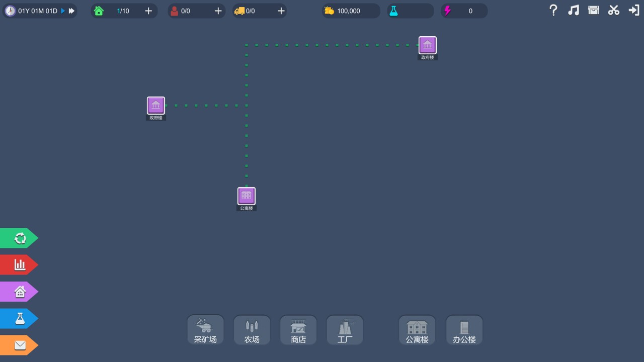Open the store chest icon in top bar
The width and height of the screenshot is (644, 362).
(x=594, y=11)
